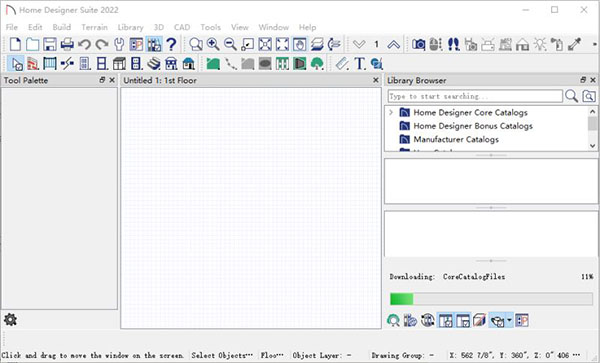Select the Camera view tool
This screenshot has width=600, height=363.
pos(419,44)
